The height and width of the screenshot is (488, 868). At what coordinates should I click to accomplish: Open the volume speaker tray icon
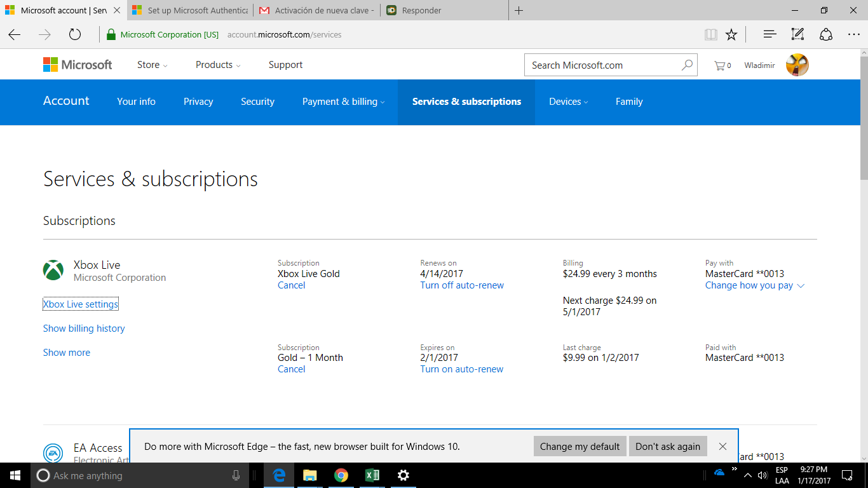(x=763, y=475)
